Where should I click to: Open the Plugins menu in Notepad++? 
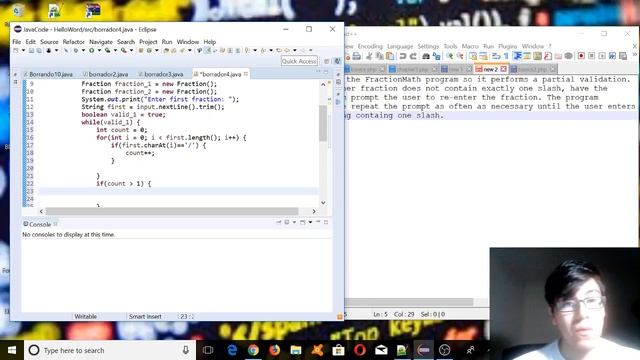(x=507, y=46)
